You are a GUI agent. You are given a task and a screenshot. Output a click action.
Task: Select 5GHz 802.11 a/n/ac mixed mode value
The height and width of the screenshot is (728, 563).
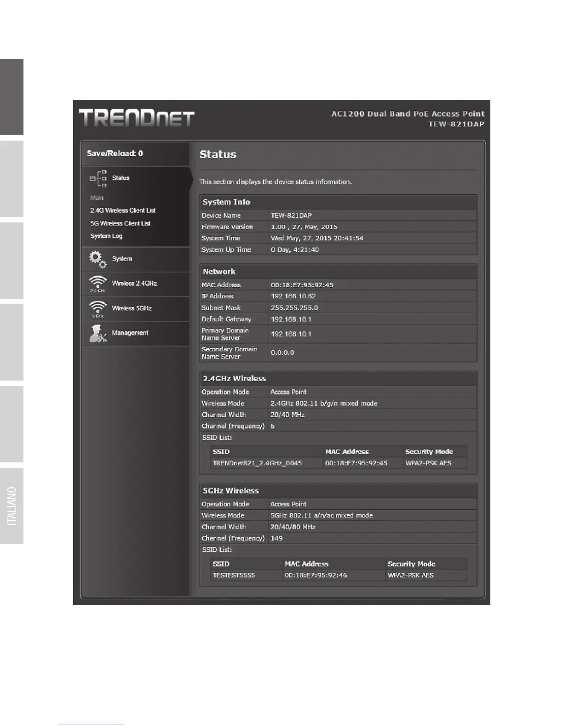point(322,516)
